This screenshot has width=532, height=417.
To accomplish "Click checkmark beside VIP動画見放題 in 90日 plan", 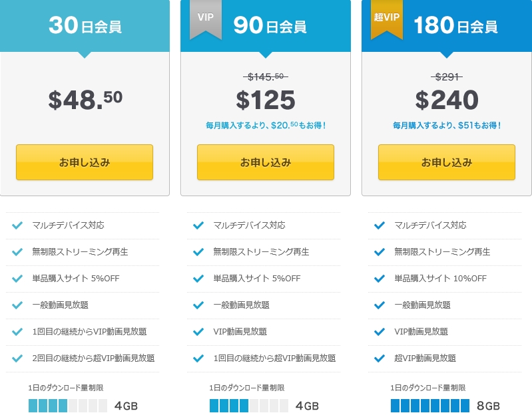I will click(x=198, y=332).
